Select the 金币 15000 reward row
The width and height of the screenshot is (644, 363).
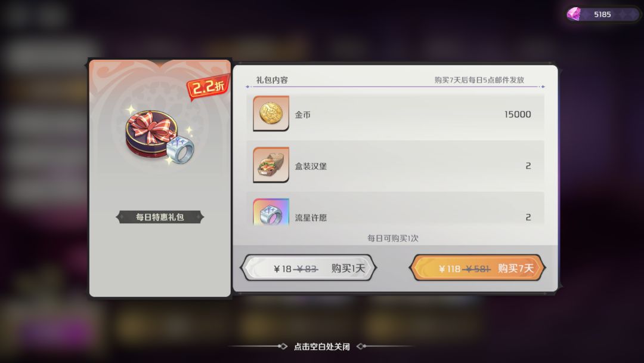tap(395, 114)
